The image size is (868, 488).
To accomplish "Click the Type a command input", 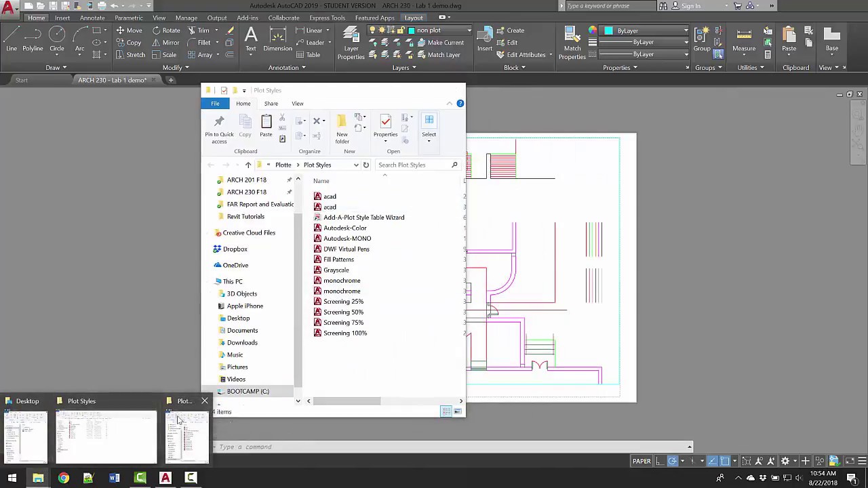I will (451, 447).
